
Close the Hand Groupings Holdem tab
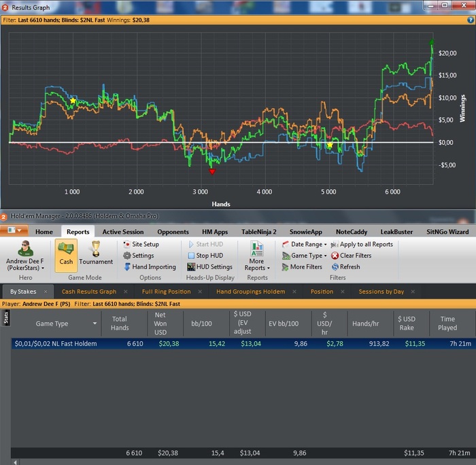click(x=294, y=292)
